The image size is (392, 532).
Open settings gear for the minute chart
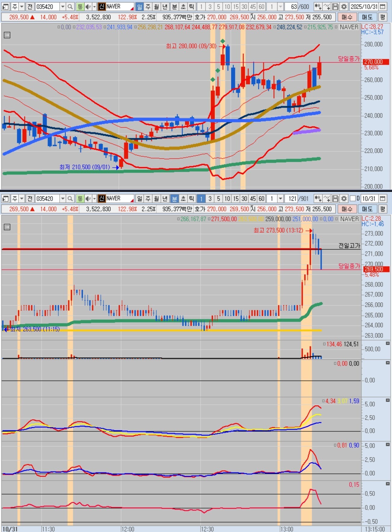(x=344, y=199)
